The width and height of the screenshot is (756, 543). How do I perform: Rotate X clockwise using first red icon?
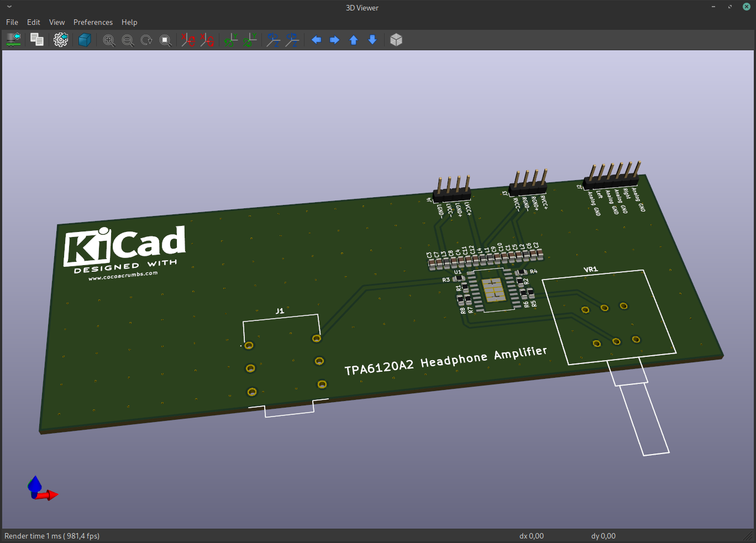click(x=188, y=40)
